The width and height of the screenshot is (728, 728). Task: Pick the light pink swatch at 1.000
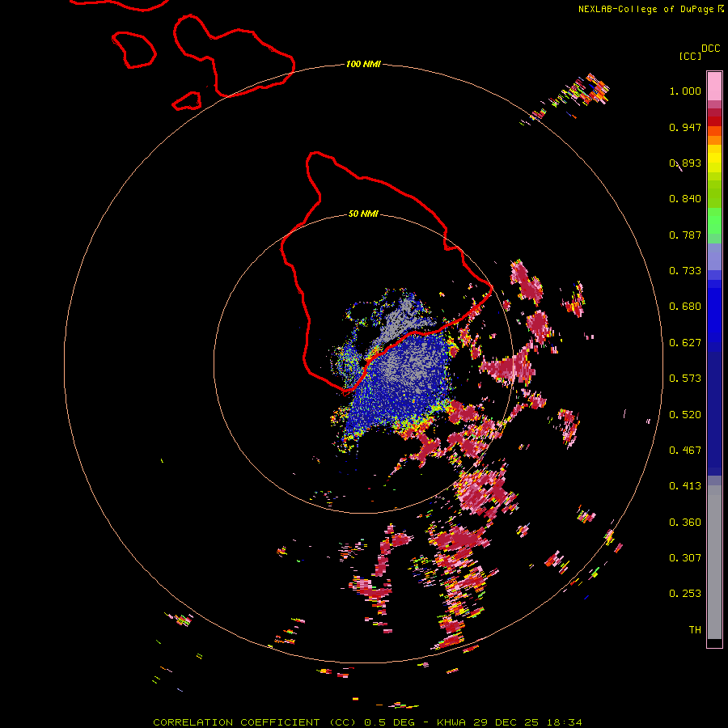pyautogui.click(x=714, y=87)
